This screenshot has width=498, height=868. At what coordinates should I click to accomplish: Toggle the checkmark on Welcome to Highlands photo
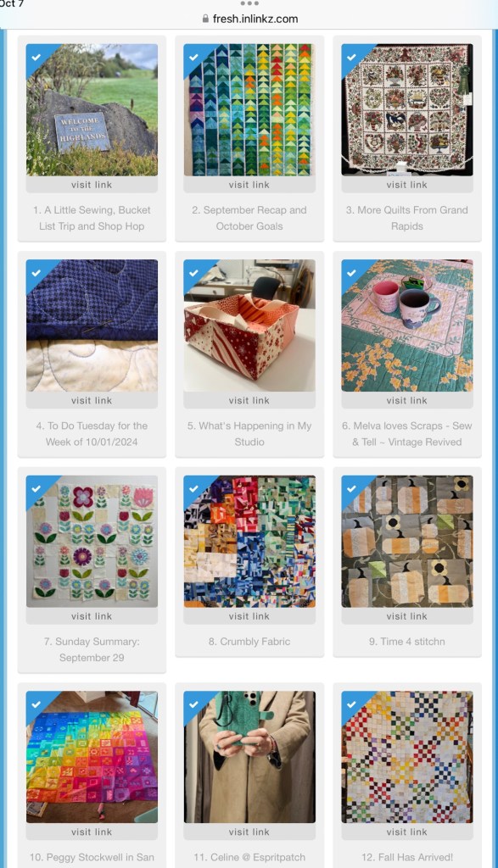click(x=36, y=57)
